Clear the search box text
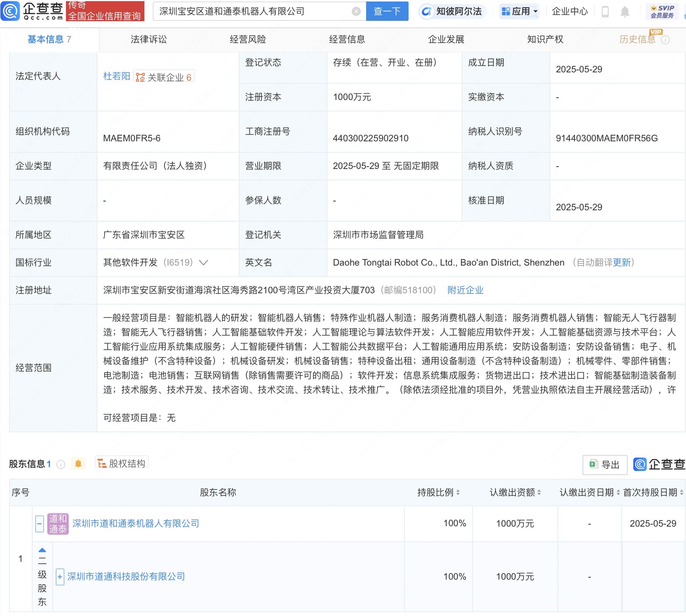This screenshot has width=686, height=616. (x=356, y=11)
